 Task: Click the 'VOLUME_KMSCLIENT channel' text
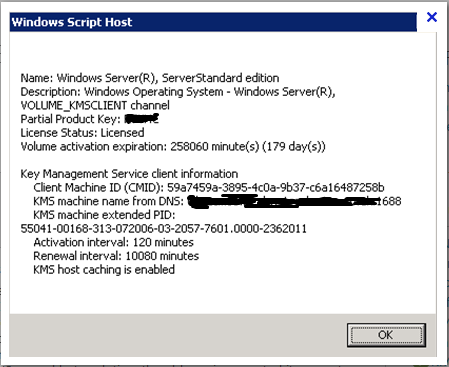click(x=95, y=106)
